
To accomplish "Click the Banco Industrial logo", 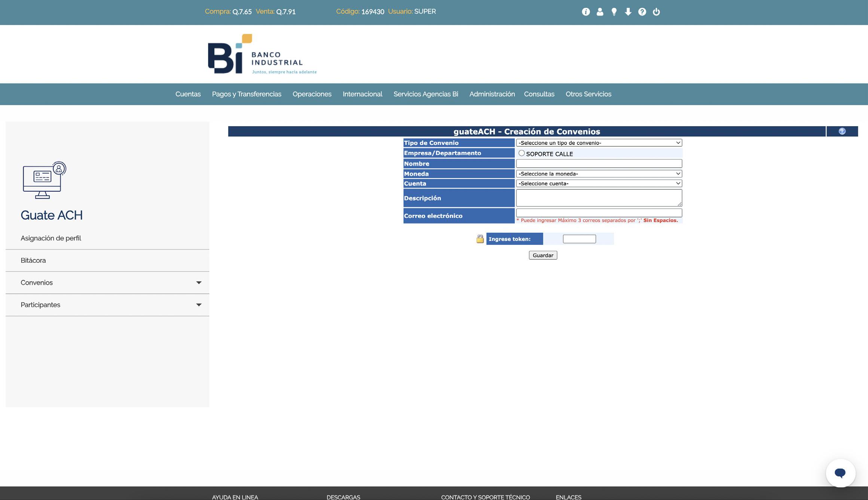I will click(x=262, y=54).
